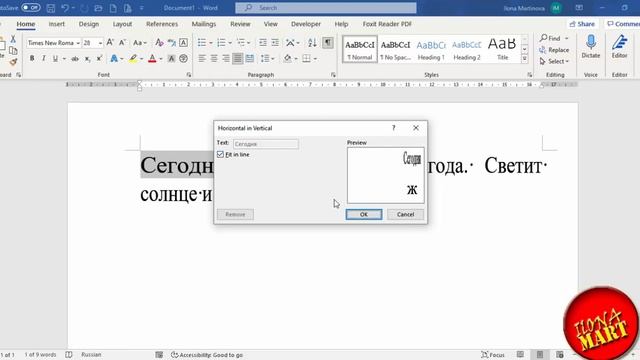Open the Change Case dropdown
The height and width of the screenshot is (360, 640).
(x=140, y=42)
